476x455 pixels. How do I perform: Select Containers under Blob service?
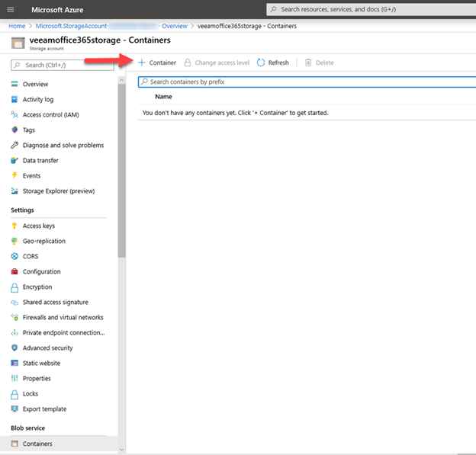(x=37, y=444)
